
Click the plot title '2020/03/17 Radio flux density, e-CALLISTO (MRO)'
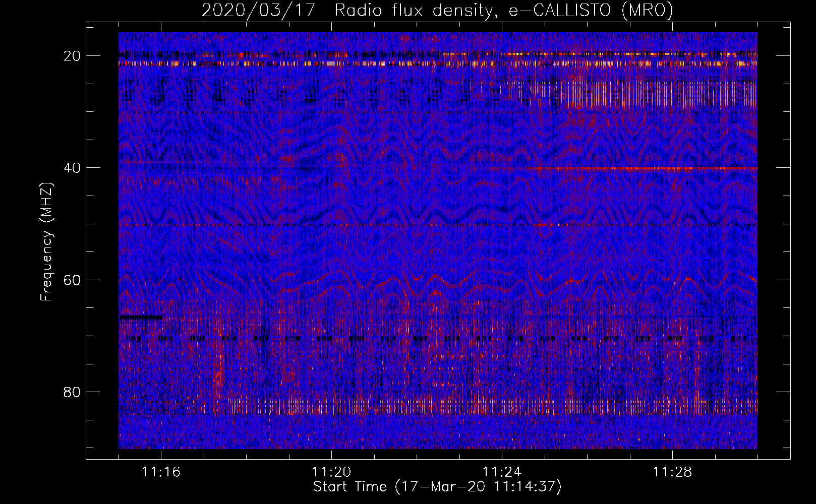(437, 10)
